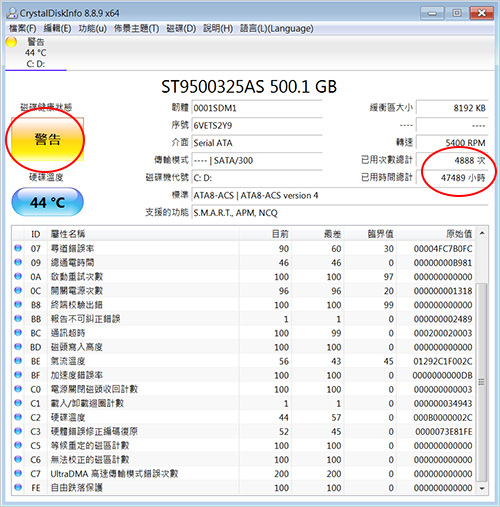Select the C: D: disk tab with yellow status

click(x=36, y=53)
